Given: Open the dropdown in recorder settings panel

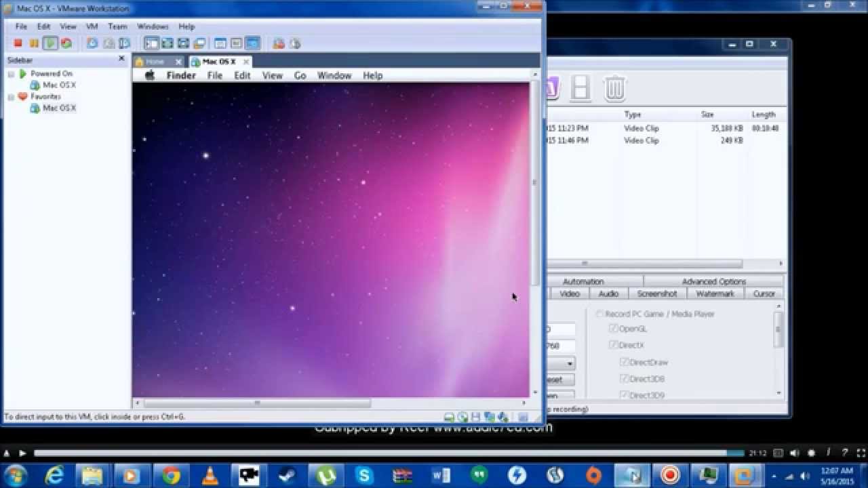Looking at the screenshot, I should coord(570,363).
